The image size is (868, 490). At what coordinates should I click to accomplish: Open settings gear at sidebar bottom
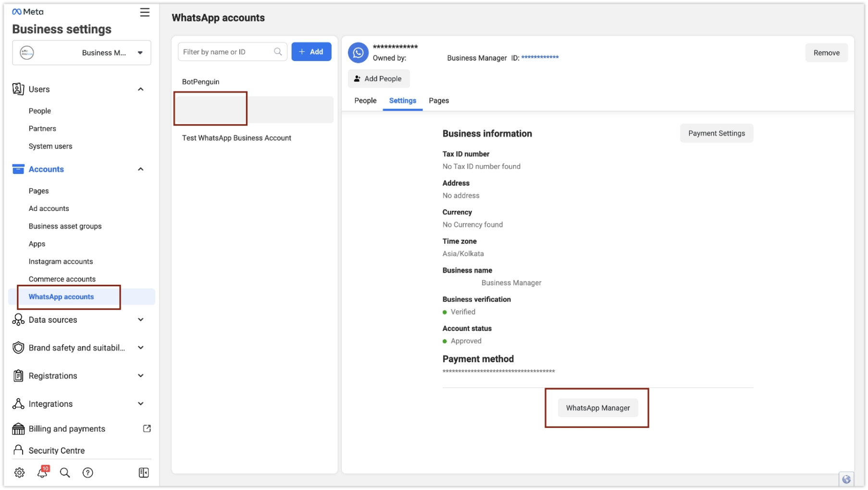[x=20, y=473]
